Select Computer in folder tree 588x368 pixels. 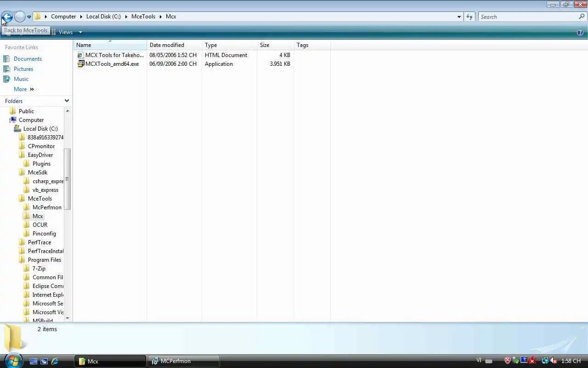31,120
